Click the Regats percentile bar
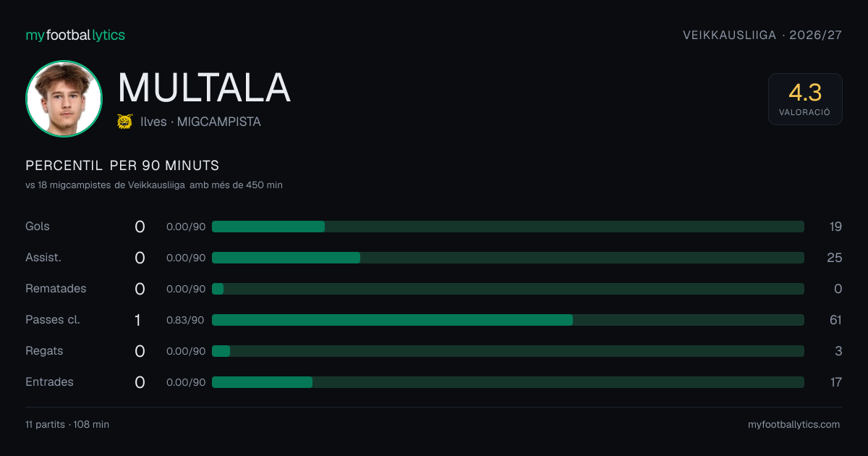The height and width of the screenshot is (456, 868). point(508,351)
